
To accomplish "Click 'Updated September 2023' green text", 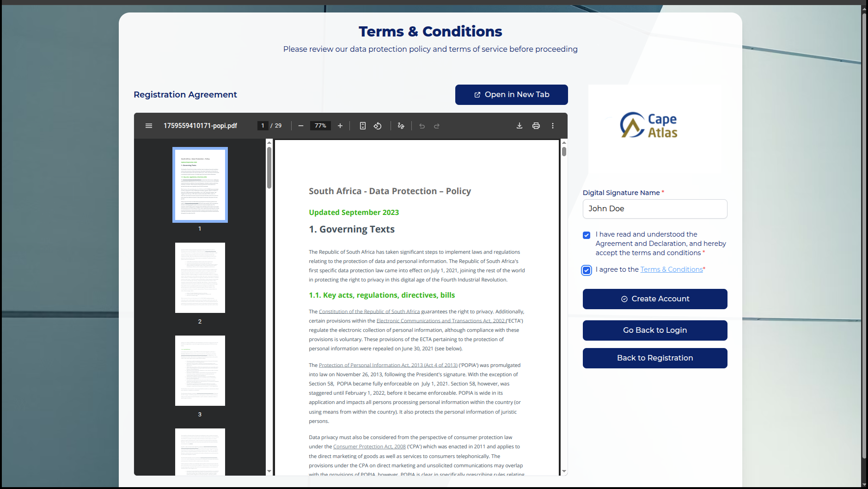I will click(354, 213).
